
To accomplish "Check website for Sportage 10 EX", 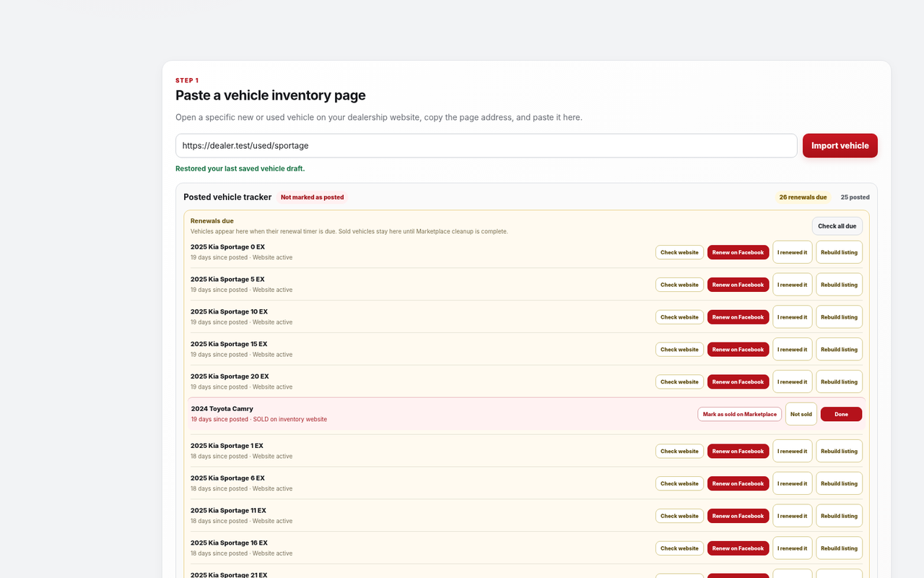I will (679, 317).
